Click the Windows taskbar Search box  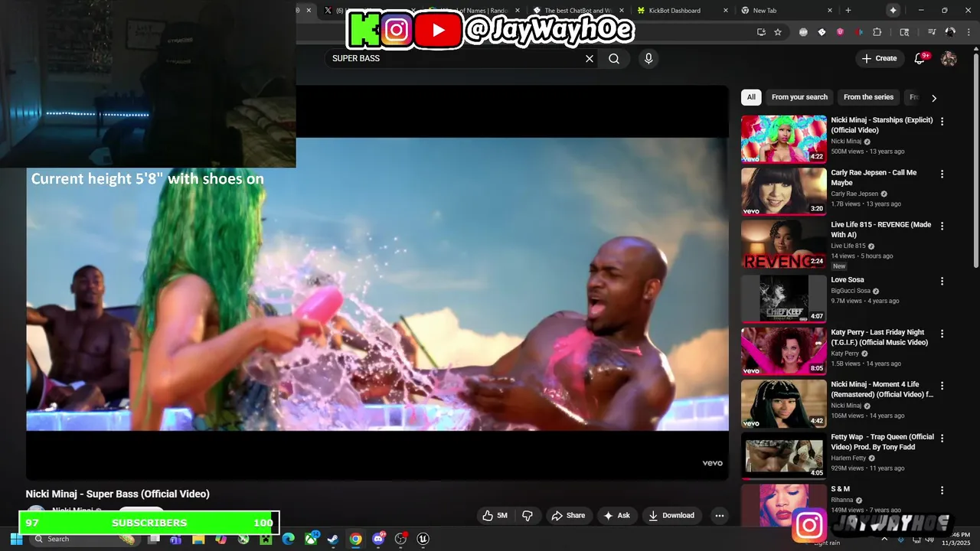tap(84, 539)
